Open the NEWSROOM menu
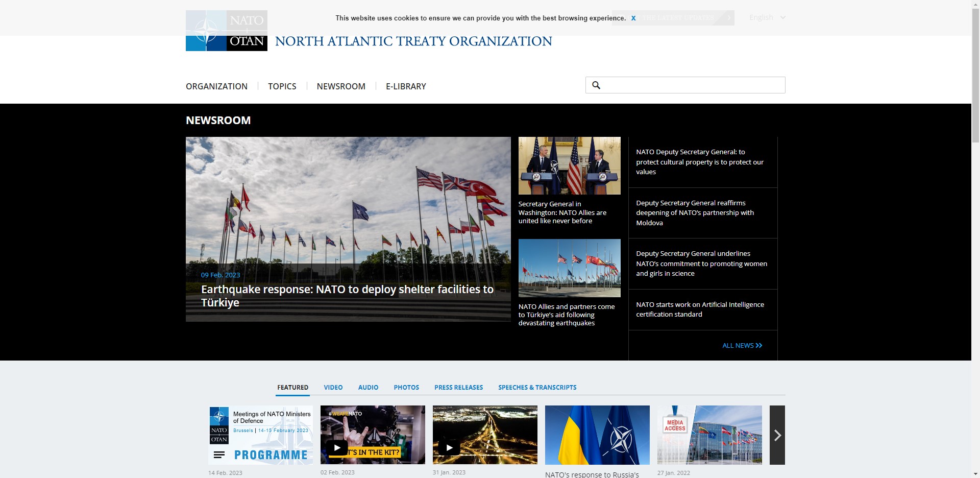Viewport: 980px width, 478px height. [x=341, y=86]
